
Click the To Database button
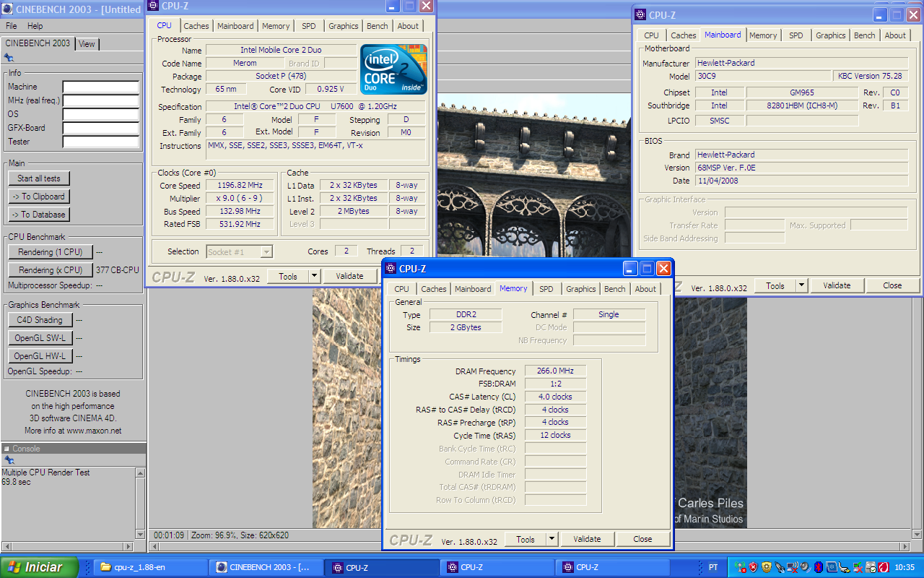pos(39,215)
